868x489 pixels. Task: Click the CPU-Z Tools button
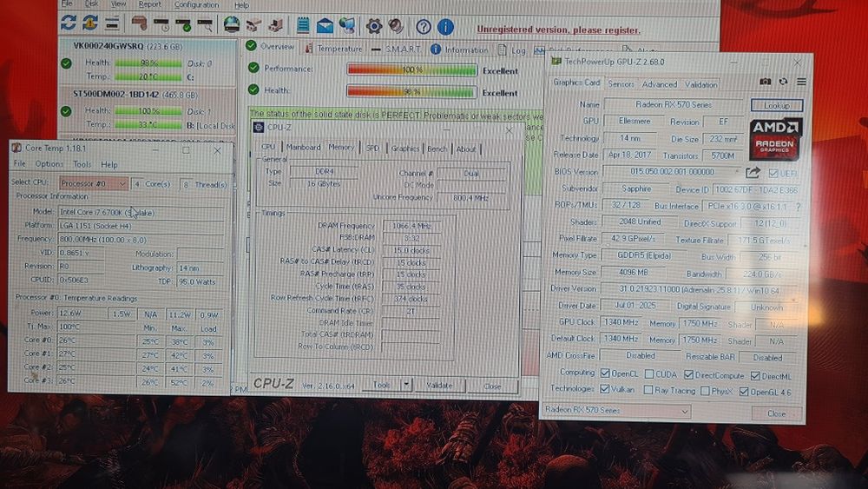[x=382, y=384]
